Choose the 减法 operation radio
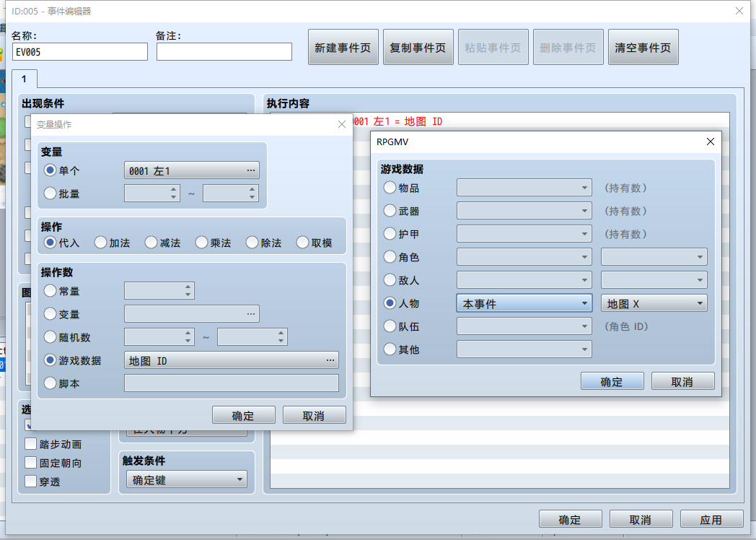This screenshot has height=540, width=756. click(x=151, y=243)
